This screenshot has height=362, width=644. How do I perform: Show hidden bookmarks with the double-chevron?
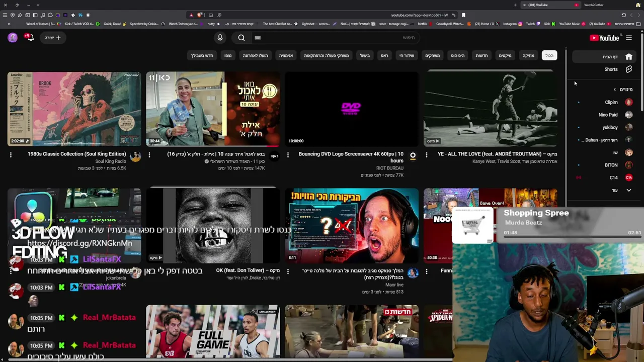[9, 24]
